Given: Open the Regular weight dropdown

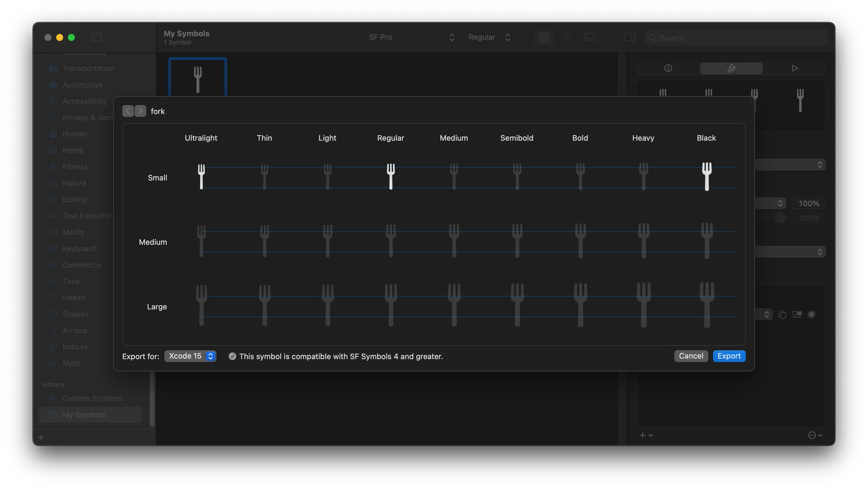Looking at the screenshot, I should pyautogui.click(x=489, y=37).
